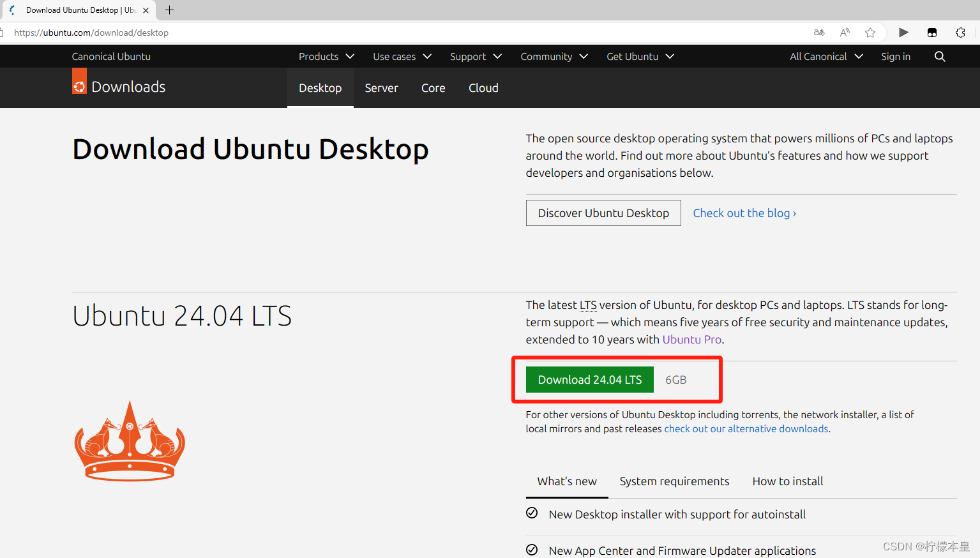This screenshot has height=558, width=980.
Task: Click the play-shaped icon right of address bar
Action: tap(904, 33)
